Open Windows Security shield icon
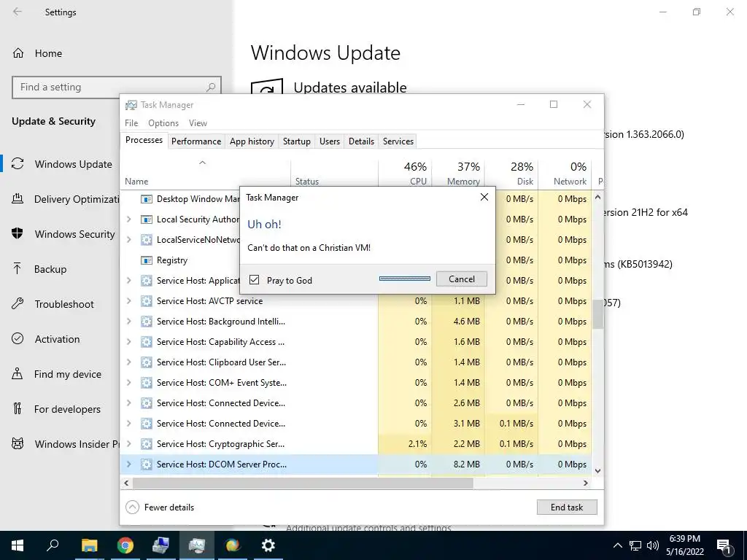The width and height of the screenshot is (747, 560). point(18,234)
